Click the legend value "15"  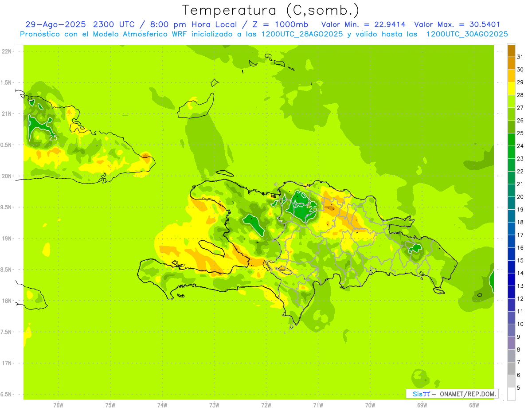pos(520,260)
